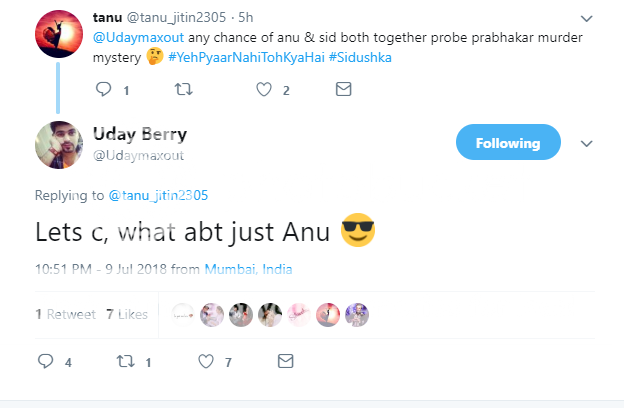Toggle the blue Following button
This screenshot has width=624, height=408.
click(x=507, y=143)
